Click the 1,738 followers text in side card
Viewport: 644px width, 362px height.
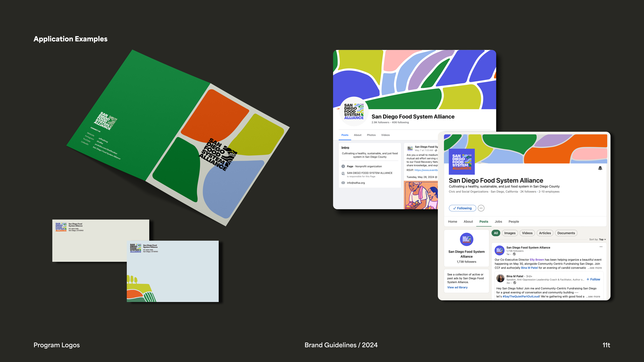466,262
